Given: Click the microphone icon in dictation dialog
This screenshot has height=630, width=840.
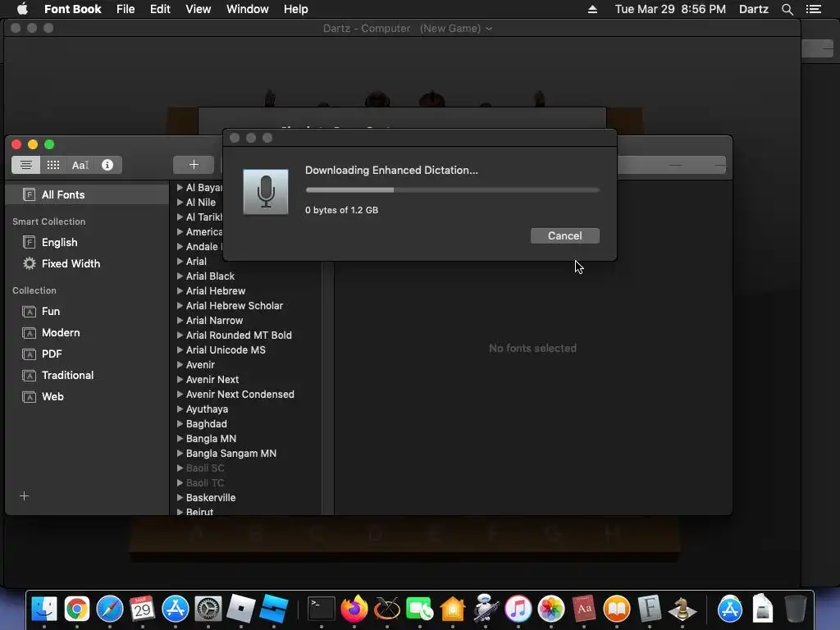Looking at the screenshot, I should (266, 192).
